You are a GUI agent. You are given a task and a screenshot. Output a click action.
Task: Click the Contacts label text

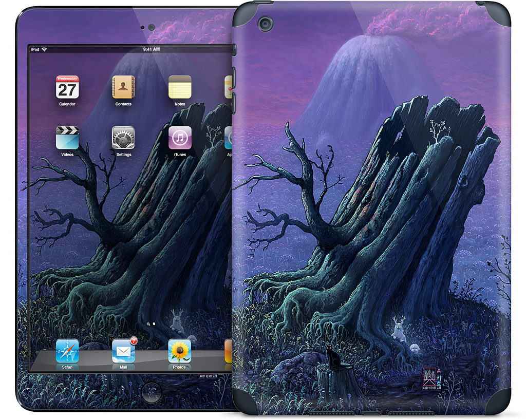tap(123, 104)
